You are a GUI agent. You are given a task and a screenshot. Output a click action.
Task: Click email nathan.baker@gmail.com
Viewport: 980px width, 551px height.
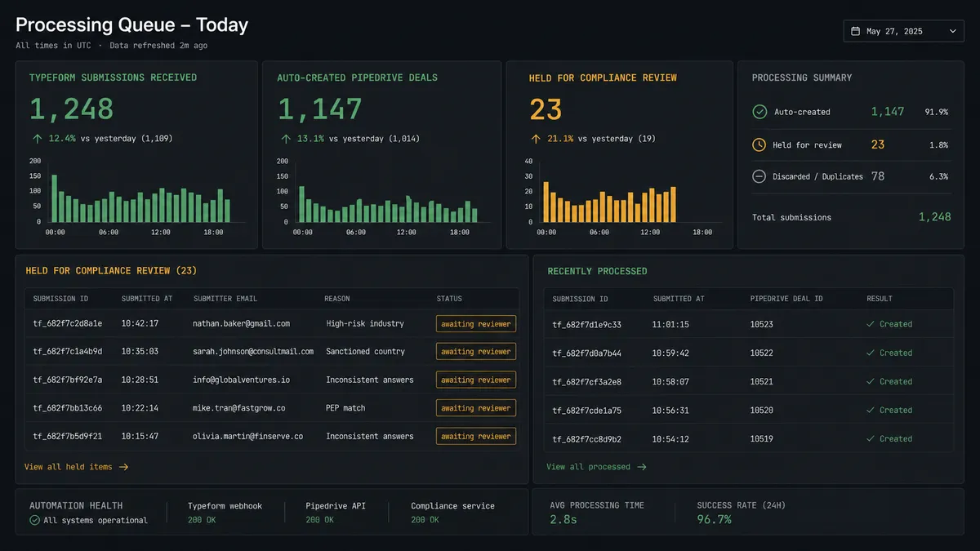point(241,324)
